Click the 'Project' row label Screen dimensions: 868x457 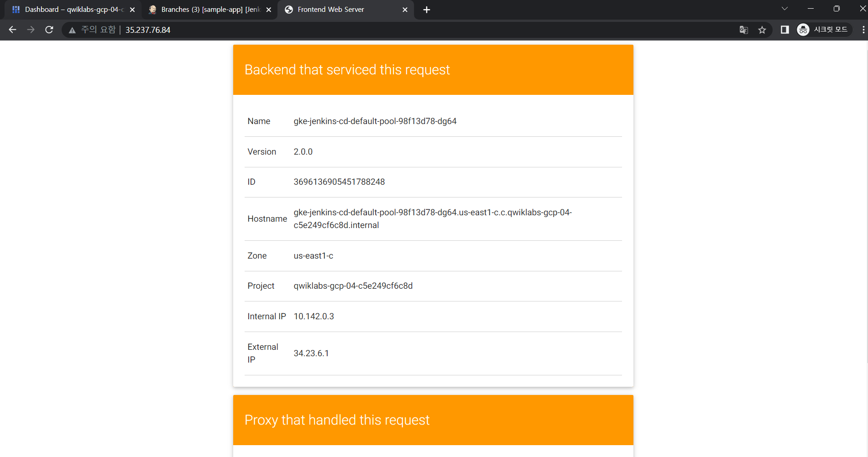tap(261, 286)
